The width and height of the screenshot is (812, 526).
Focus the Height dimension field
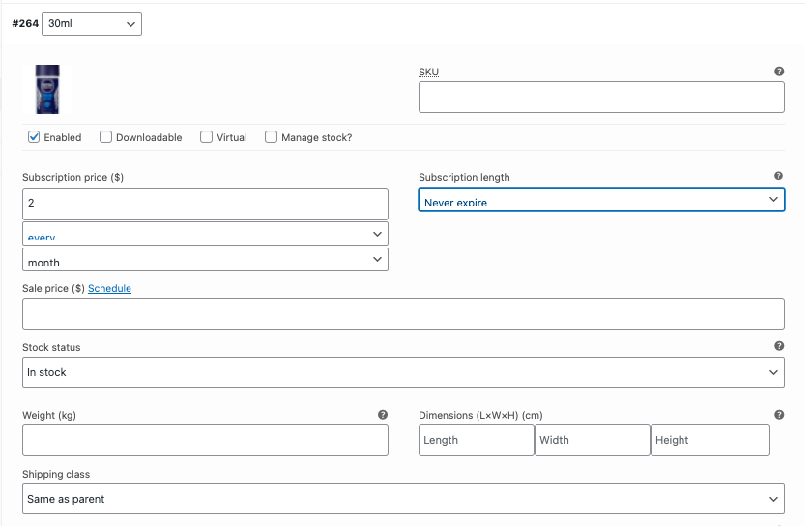tap(710, 441)
